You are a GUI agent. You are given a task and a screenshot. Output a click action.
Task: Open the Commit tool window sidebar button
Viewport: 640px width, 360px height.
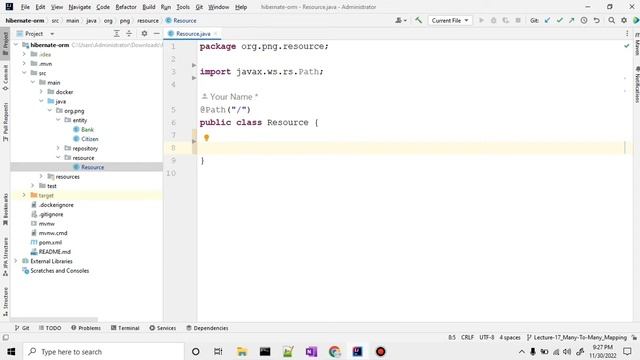5,78
